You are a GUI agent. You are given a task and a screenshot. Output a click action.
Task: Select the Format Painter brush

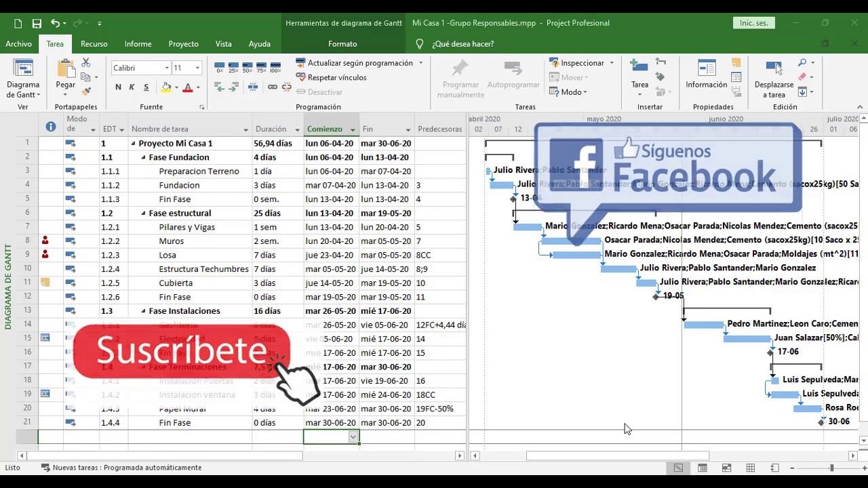point(86,91)
